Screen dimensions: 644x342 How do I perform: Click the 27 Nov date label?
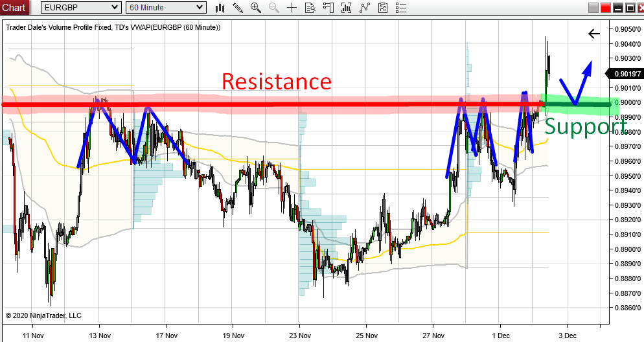pos(433,336)
